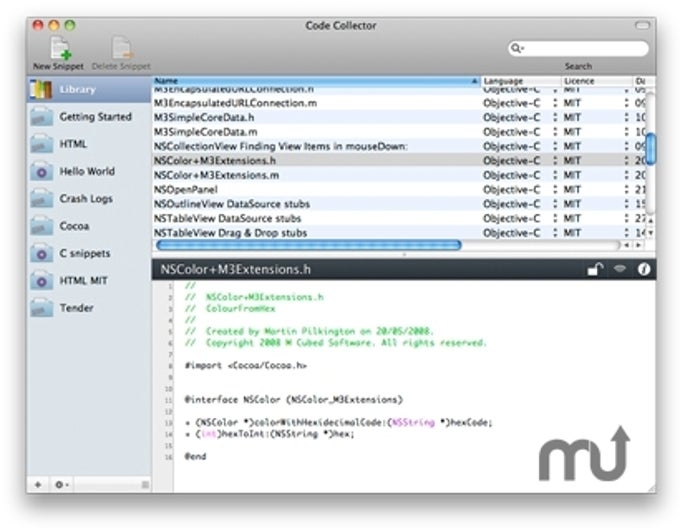The width and height of the screenshot is (680, 531).
Task: Toggle the snippet lock icon
Action: 595,269
